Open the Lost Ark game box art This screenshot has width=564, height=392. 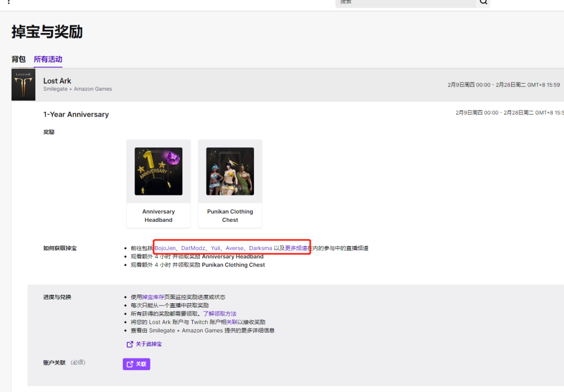[23, 85]
